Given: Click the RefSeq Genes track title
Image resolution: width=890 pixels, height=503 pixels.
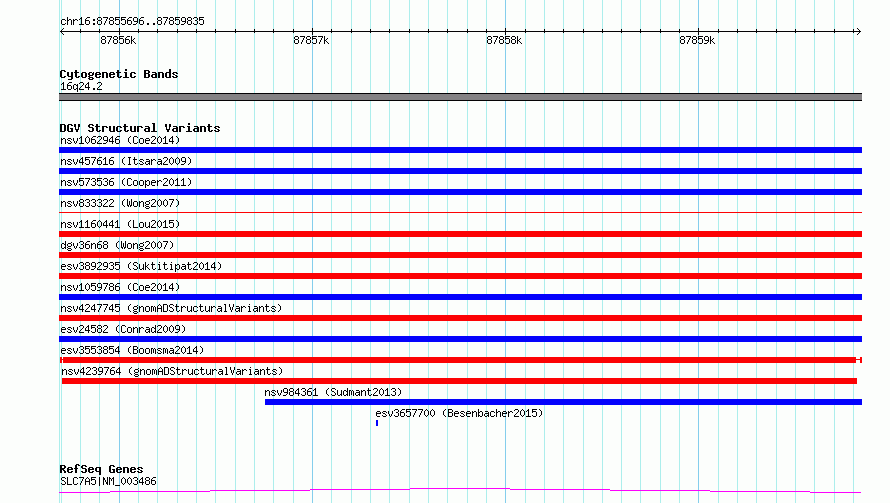Looking at the screenshot, I should point(101,469).
